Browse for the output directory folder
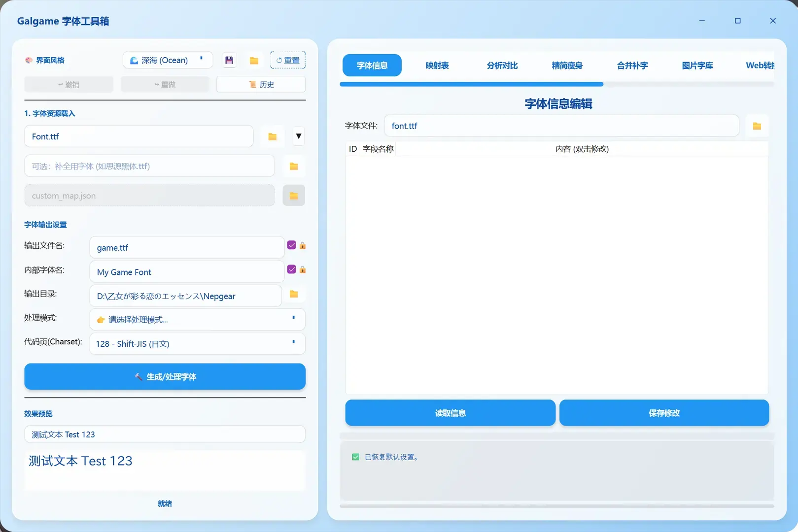Image resolution: width=798 pixels, height=532 pixels. point(294,294)
